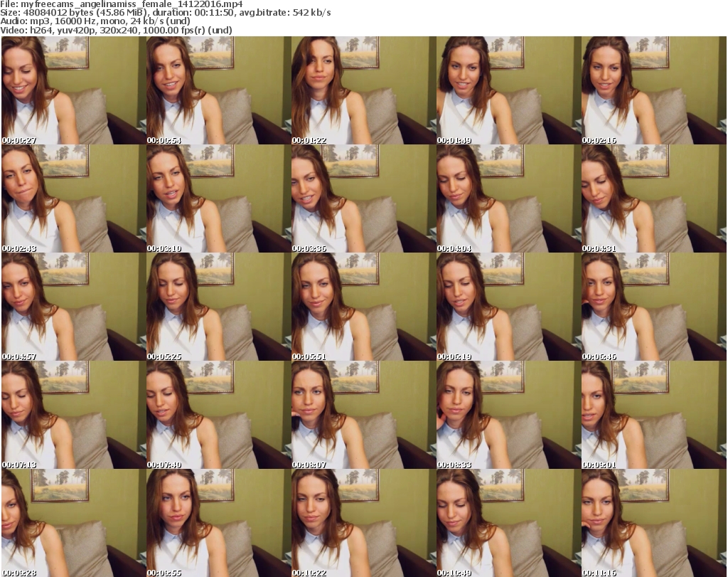Open the 00:06:19 preview frame
The height and width of the screenshot is (577, 728).
[x=508, y=307]
